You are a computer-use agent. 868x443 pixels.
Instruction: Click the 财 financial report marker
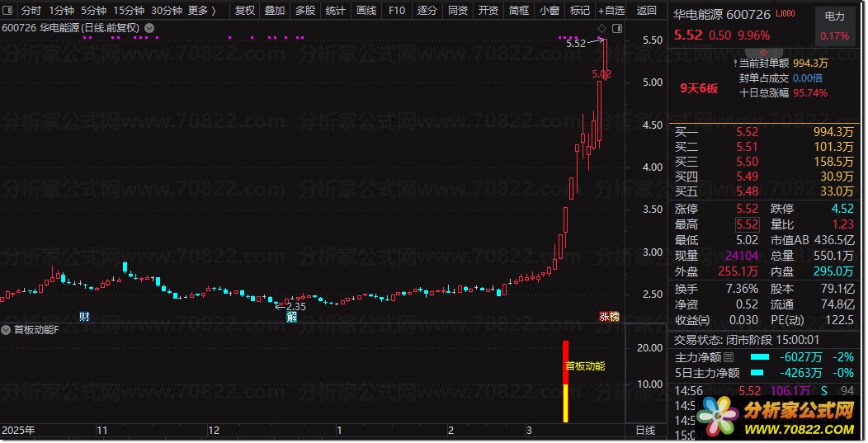84,317
